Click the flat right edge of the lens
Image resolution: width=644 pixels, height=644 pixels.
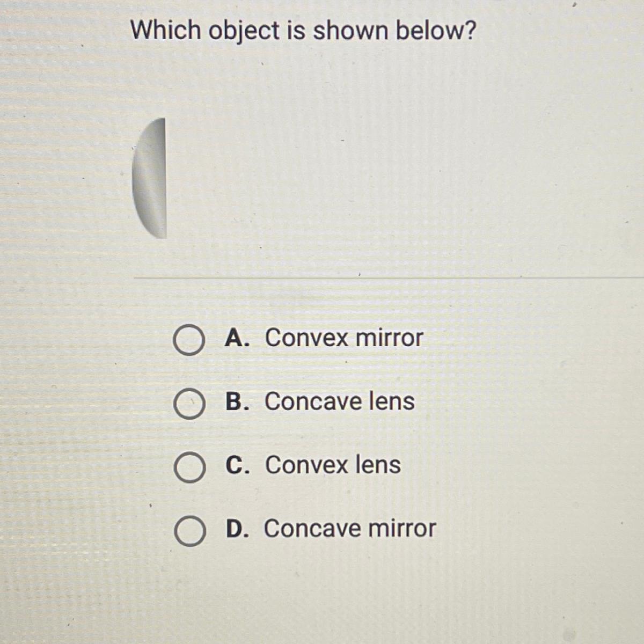pos(165,178)
